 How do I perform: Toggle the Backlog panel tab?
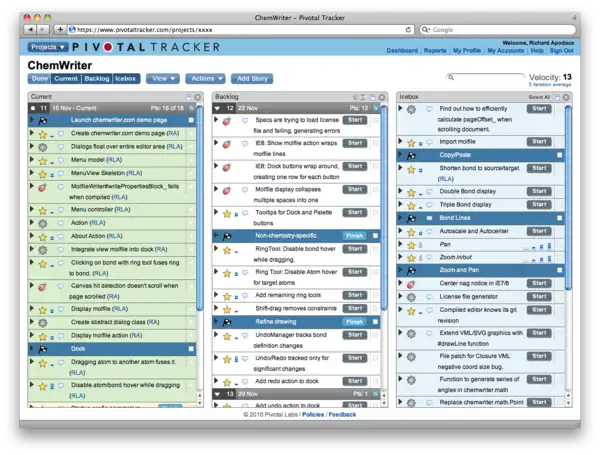click(x=96, y=78)
